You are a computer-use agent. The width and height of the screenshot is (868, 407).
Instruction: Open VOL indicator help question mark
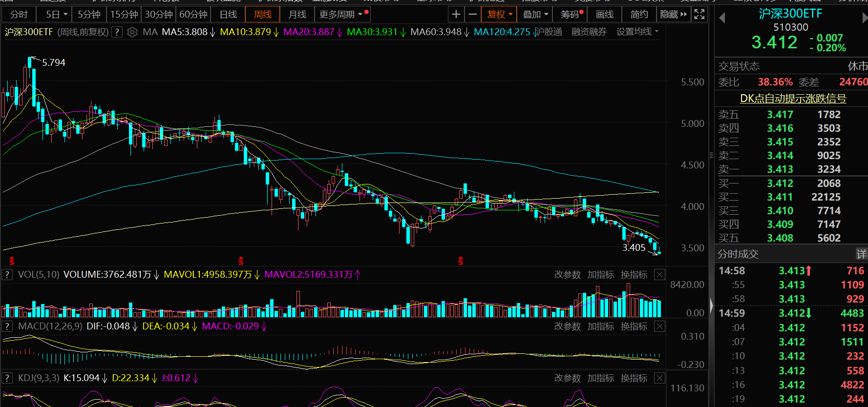coord(7,275)
